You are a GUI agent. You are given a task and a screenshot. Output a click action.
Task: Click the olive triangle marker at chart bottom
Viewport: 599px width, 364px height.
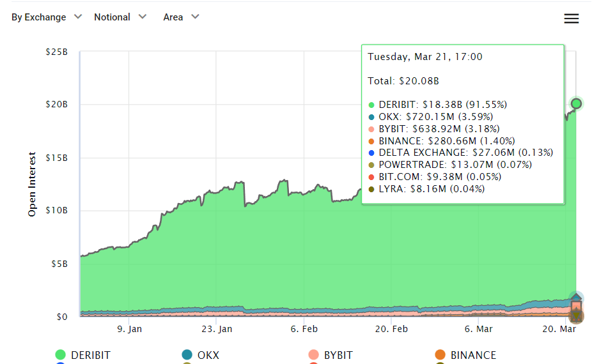pos(576,316)
